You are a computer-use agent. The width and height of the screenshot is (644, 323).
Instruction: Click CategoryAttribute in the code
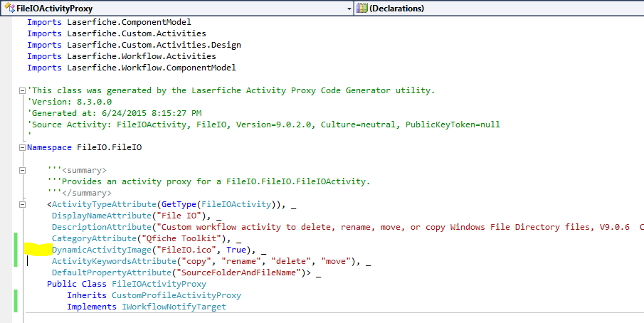[94, 238]
